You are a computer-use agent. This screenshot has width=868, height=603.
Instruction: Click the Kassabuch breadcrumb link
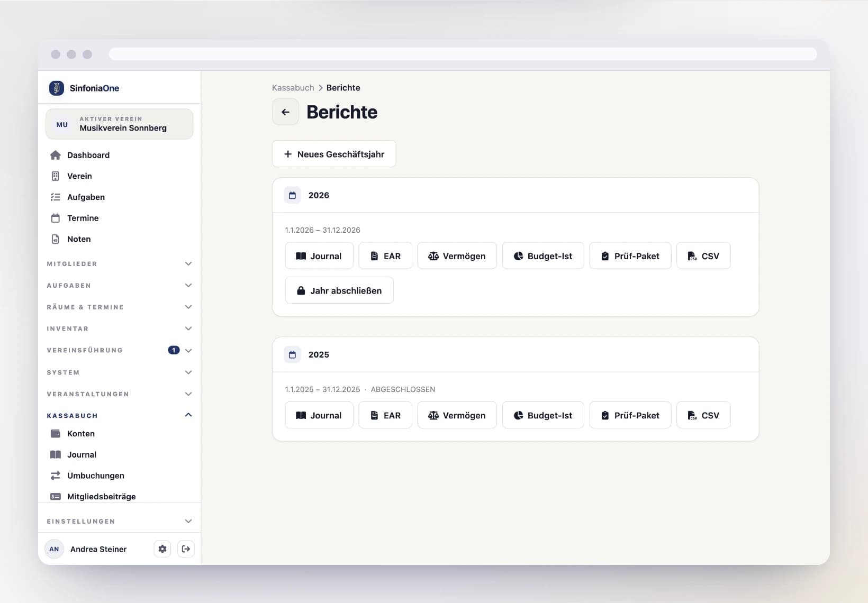coord(293,88)
